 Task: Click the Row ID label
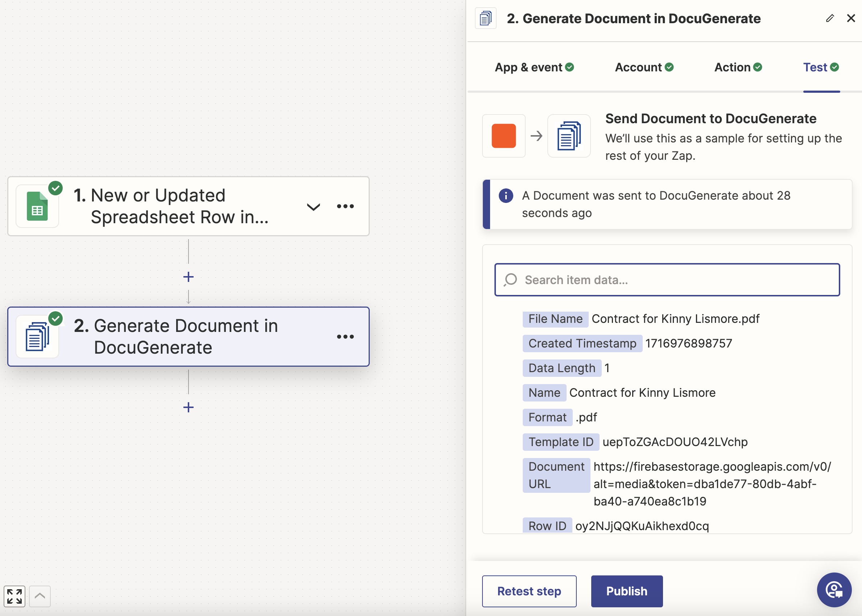(x=547, y=526)
